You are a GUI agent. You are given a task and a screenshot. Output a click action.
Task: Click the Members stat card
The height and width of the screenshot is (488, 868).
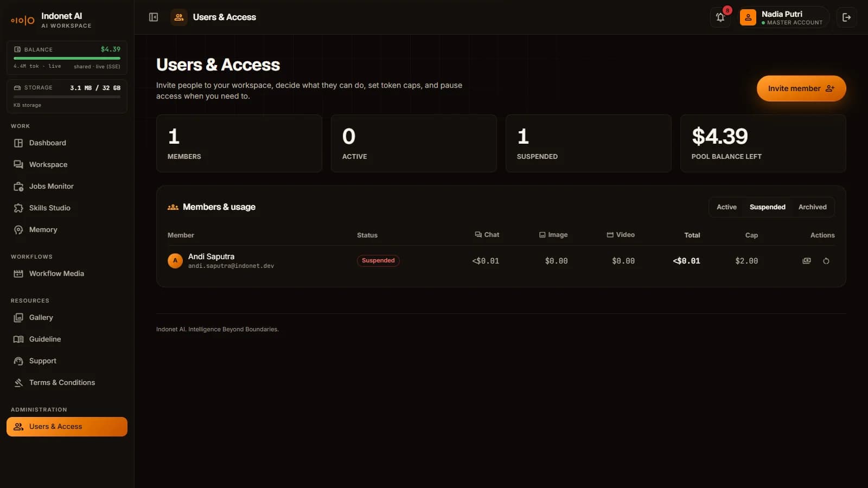239,144
